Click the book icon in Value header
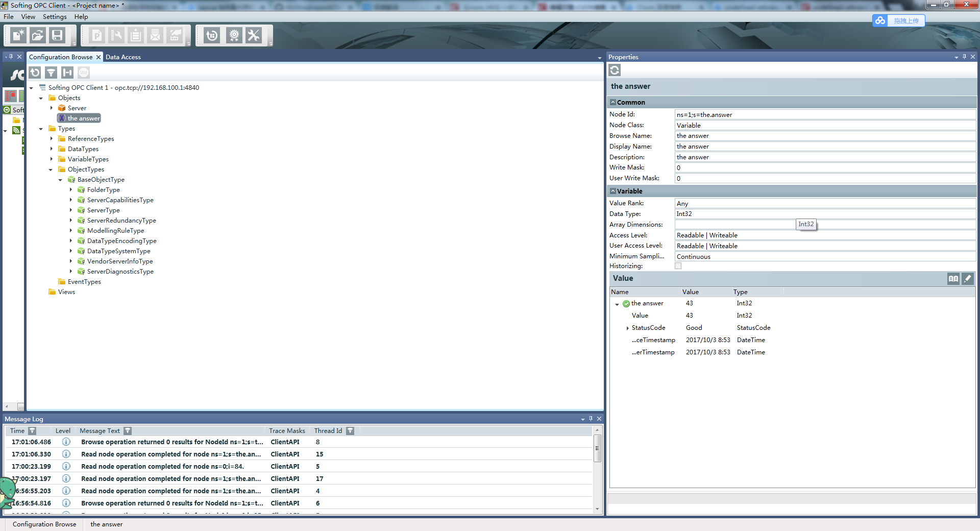980x531 pixels. click(953, 278)
